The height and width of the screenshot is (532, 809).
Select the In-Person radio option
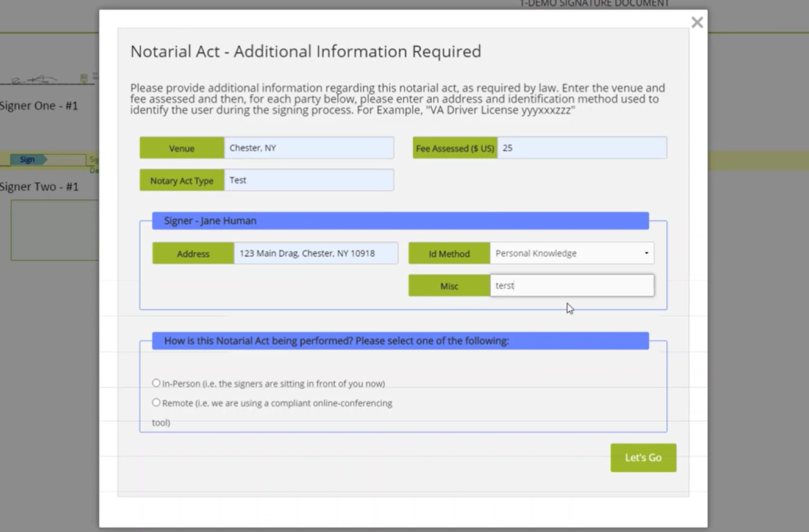click(157, 383)
